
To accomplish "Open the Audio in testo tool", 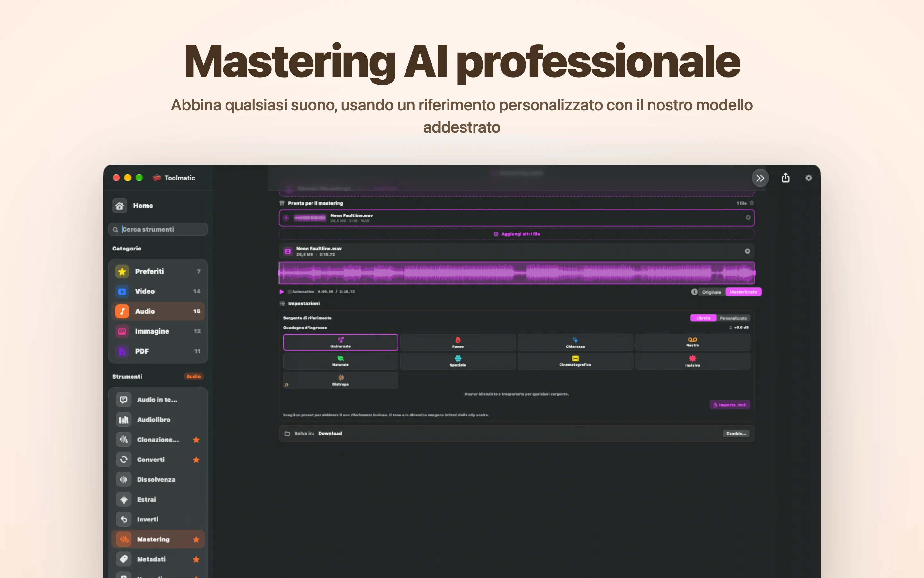I will click(158, 399).
